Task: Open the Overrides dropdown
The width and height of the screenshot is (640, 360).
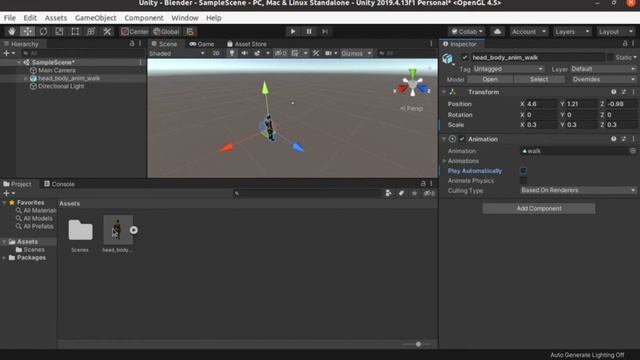Action: point(604,79)
